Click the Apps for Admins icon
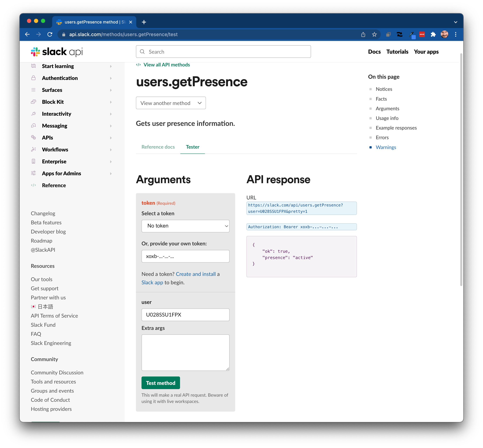 34,173
